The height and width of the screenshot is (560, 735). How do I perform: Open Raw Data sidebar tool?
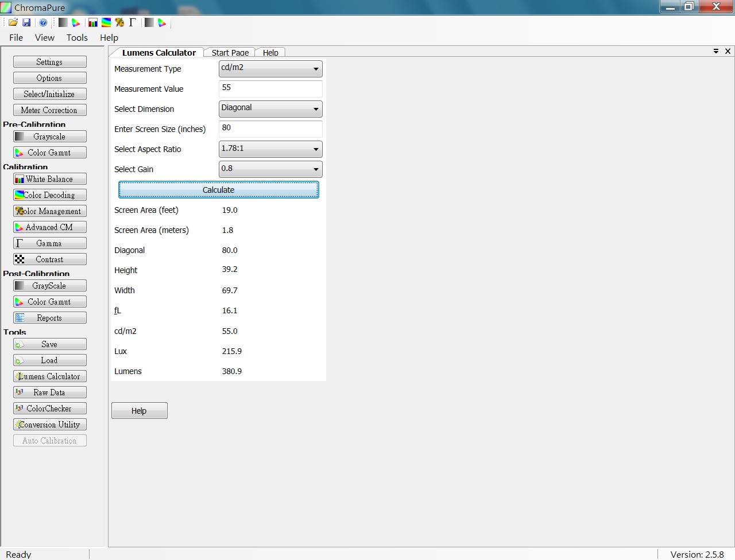point(50,392)
